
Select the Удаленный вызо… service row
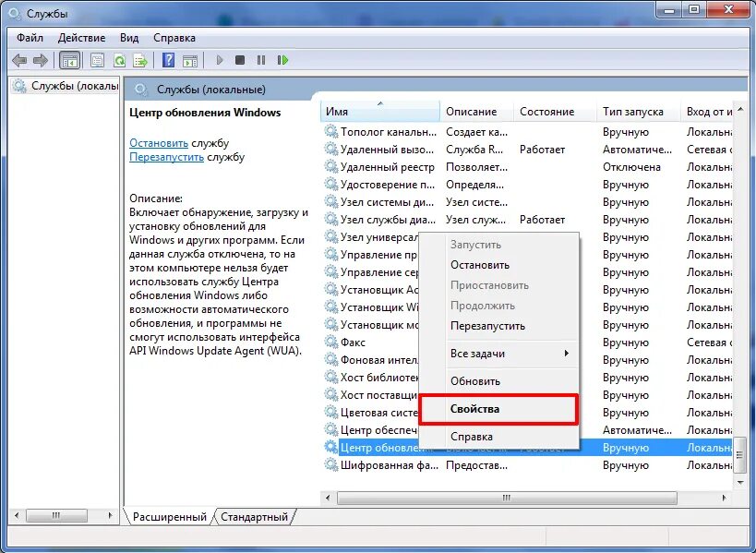527,149
